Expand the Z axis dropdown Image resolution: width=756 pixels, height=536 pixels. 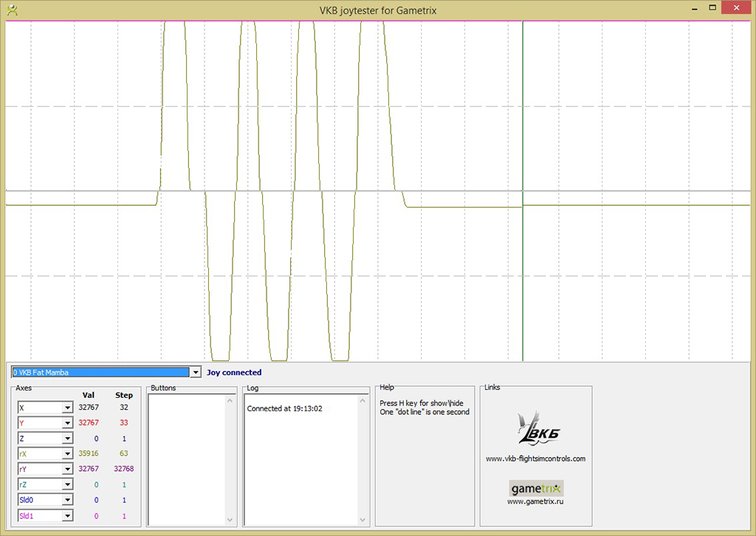tap(67, 439)
